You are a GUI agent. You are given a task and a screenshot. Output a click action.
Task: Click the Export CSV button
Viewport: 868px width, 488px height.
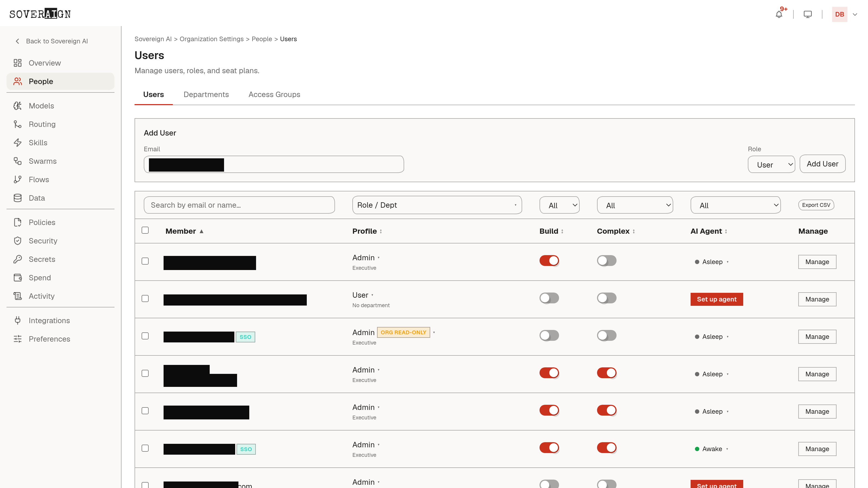tap(816, 205)
